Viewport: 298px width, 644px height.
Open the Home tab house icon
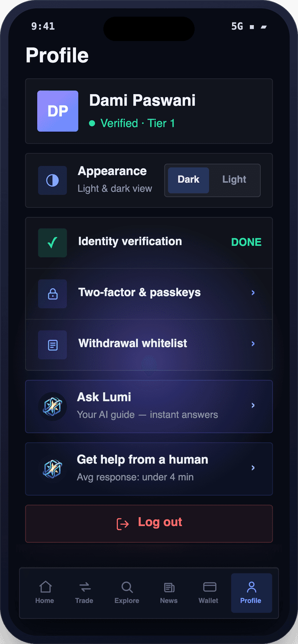pos(45,587)
